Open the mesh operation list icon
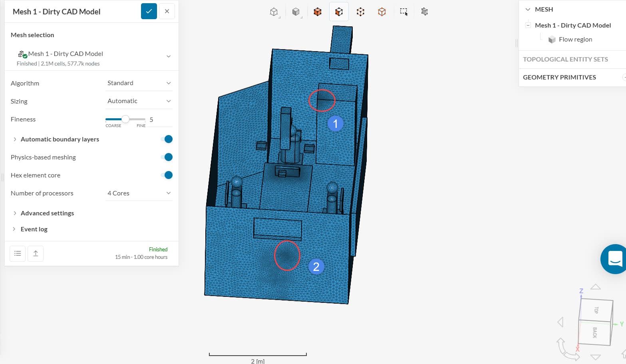The height and width of the screenshot is (364, 626). pos(17,253)
